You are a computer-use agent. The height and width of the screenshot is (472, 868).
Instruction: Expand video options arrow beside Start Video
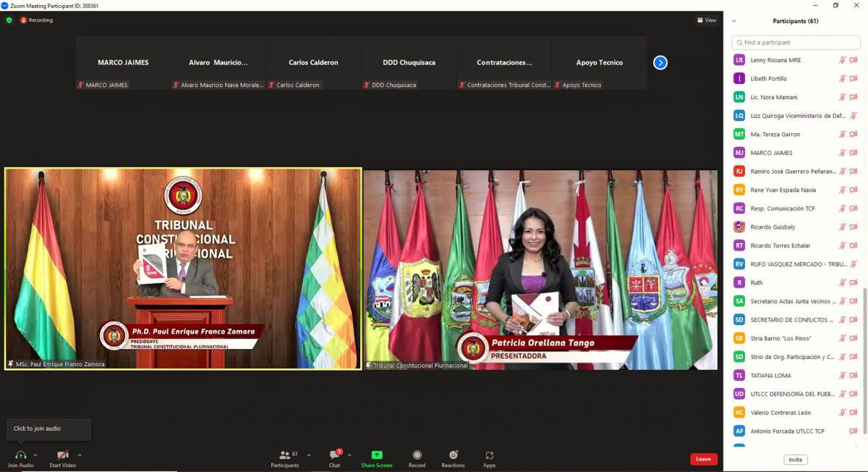[x=80, y=455]
